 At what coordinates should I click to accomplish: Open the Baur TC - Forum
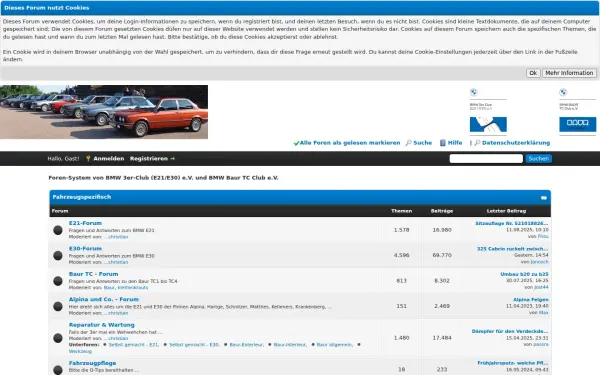(x=93, y=274)
